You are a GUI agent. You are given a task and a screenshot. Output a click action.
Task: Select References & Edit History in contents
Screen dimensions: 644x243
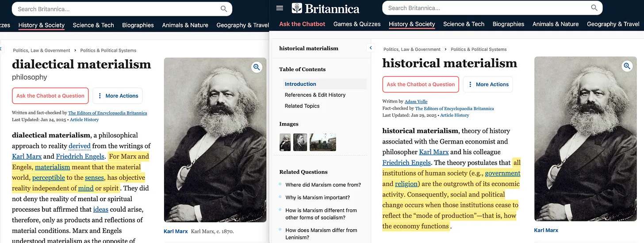(315, 95)
